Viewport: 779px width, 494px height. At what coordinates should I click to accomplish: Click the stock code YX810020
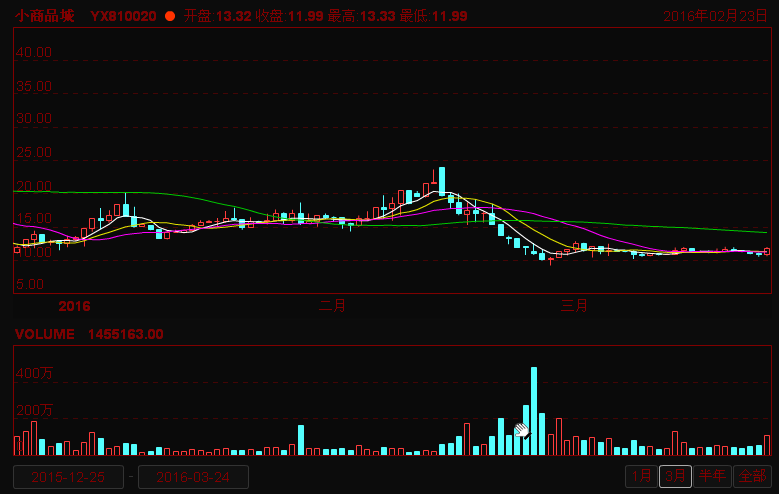tap(123, 16)
